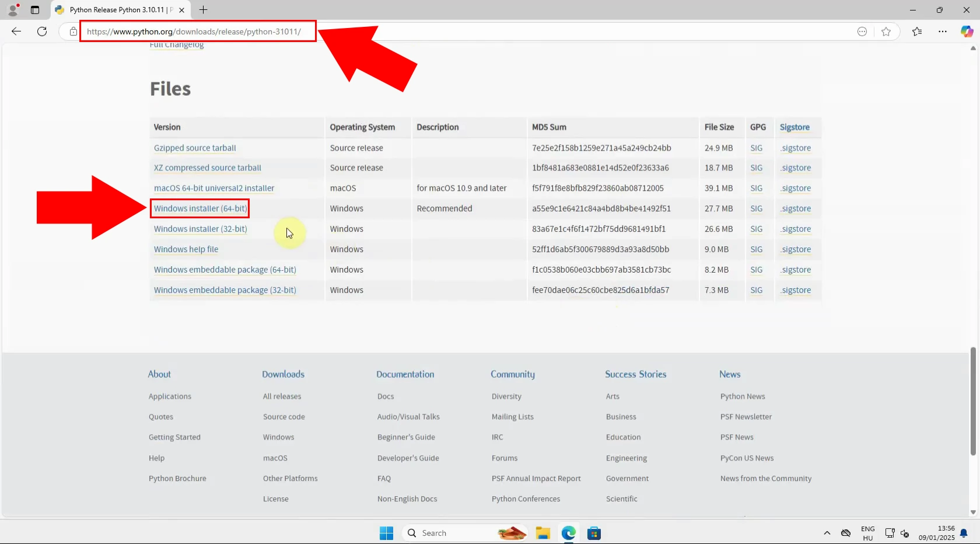
Task: Download Windows embeddable package (32-bit)
Action: tap(225, 291)
